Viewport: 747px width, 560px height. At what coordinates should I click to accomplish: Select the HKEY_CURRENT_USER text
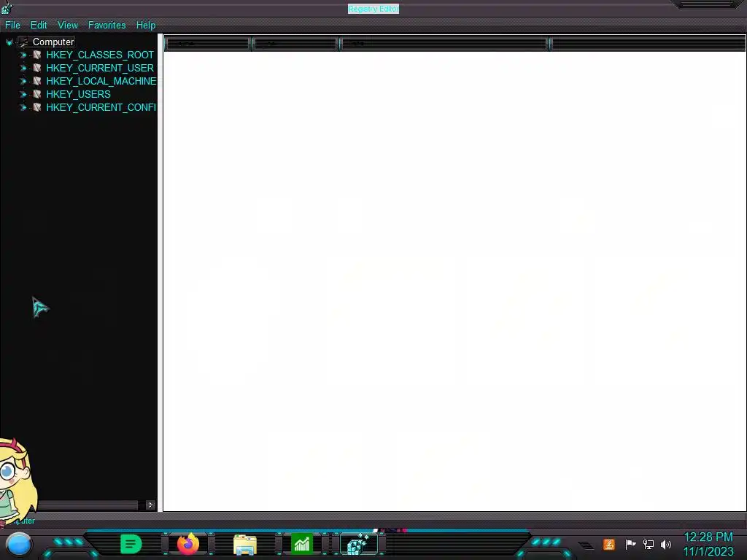click(100, 68)
